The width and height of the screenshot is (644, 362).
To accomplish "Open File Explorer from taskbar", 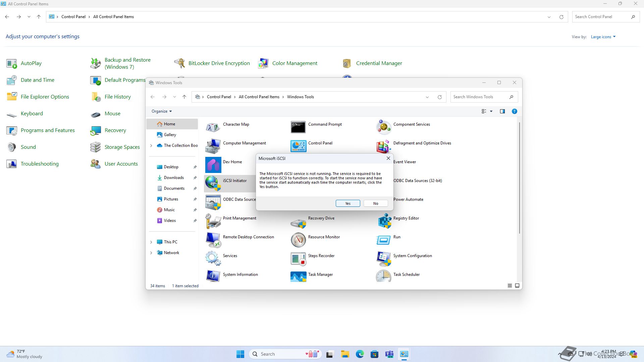I will 345,354.
